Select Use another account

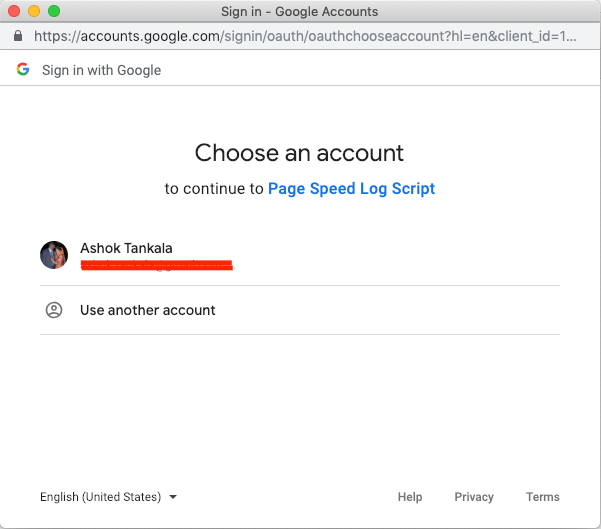[300, 310]
